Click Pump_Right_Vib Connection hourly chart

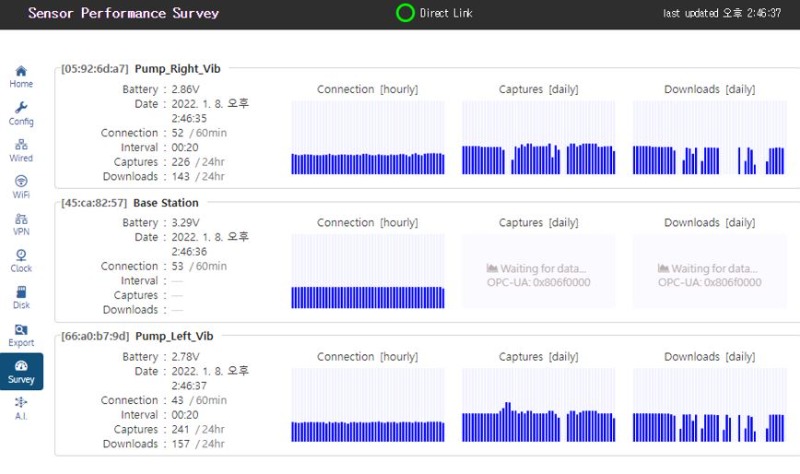(368, 138)
